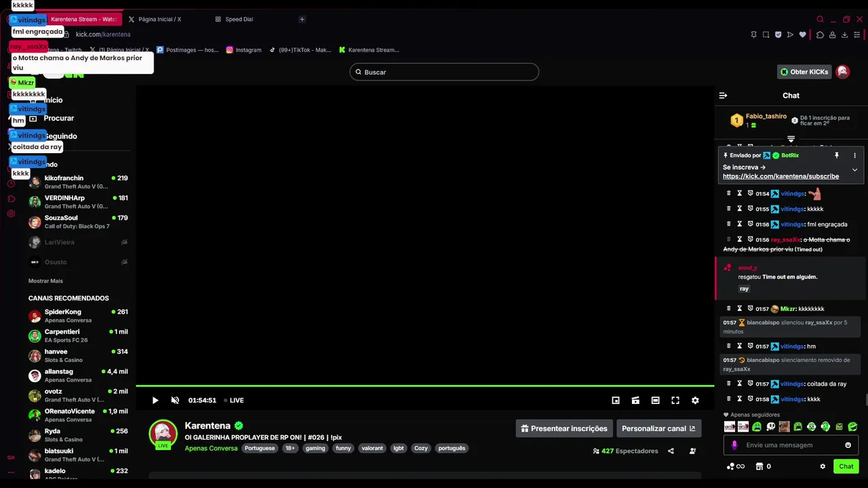Delete the 'coitada da ray' message
The height and width of the screenshot is (488, 868).
coord(729,384)
